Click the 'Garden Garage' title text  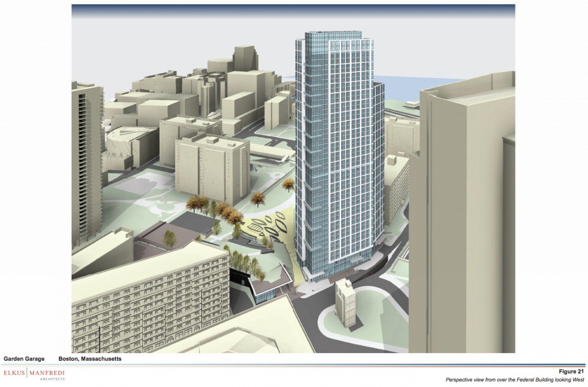(x=24, y=359)
